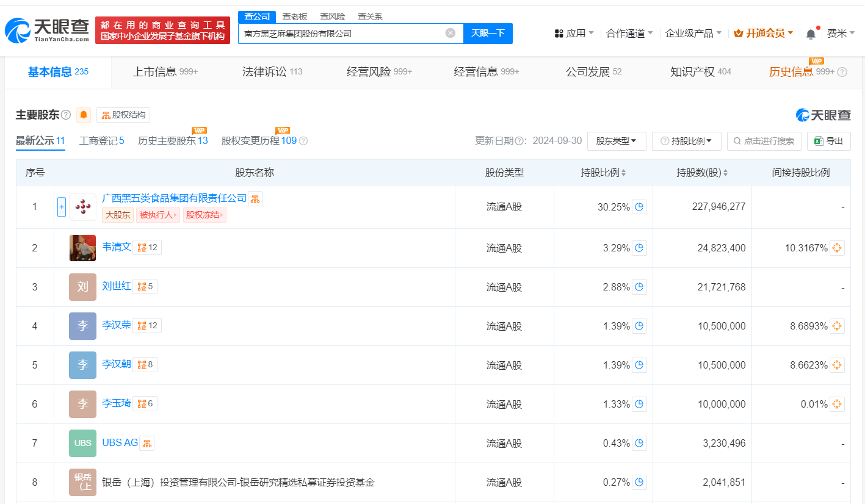The height and width of the screenshot is (504, 865).
Task: Open help icon next to 主要股东
Action: (x=66, y=115)
